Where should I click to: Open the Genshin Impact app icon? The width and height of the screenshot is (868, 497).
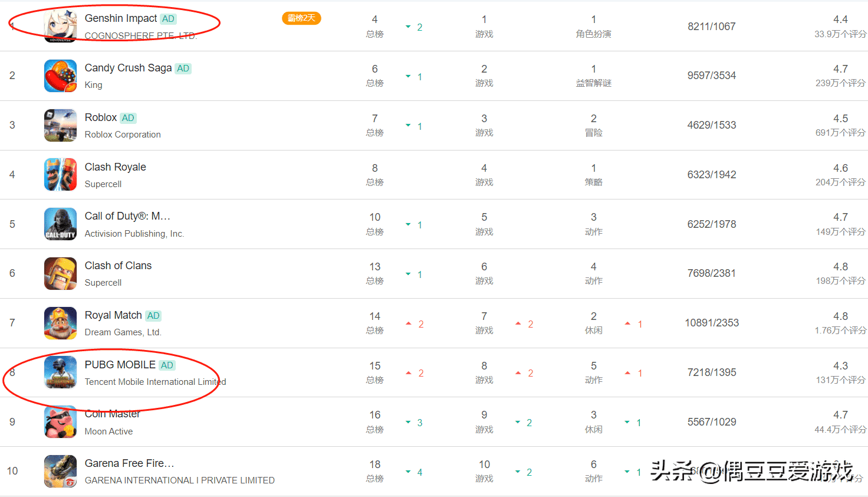click(x=61, y=27)
